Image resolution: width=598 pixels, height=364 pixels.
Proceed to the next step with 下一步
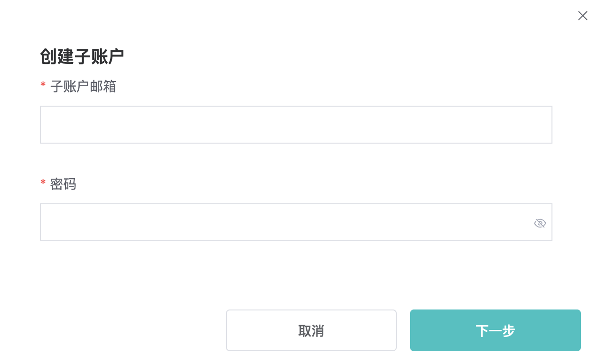point(495,330)
